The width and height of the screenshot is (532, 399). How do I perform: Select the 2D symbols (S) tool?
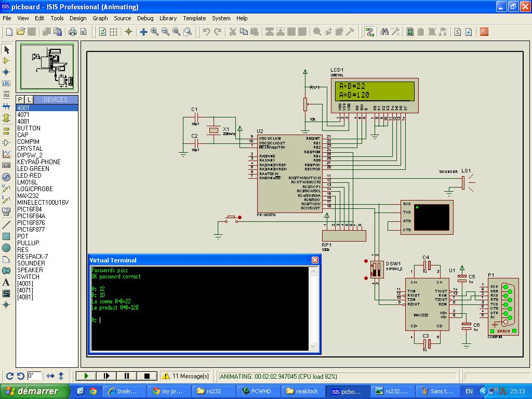[x=6, y=294]
